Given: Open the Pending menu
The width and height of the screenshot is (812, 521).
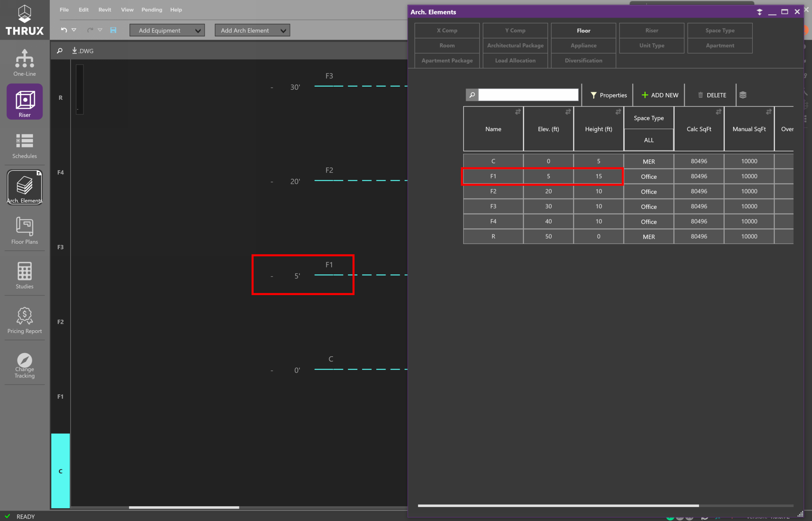Looking at the screenshot, I should click(x=152, y=10).
